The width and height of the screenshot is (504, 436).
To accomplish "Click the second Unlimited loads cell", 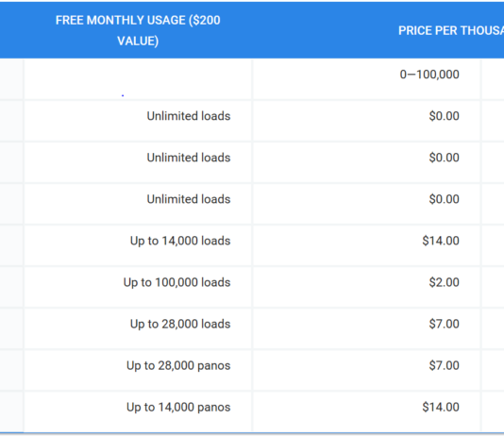I will tap(138, 162).
